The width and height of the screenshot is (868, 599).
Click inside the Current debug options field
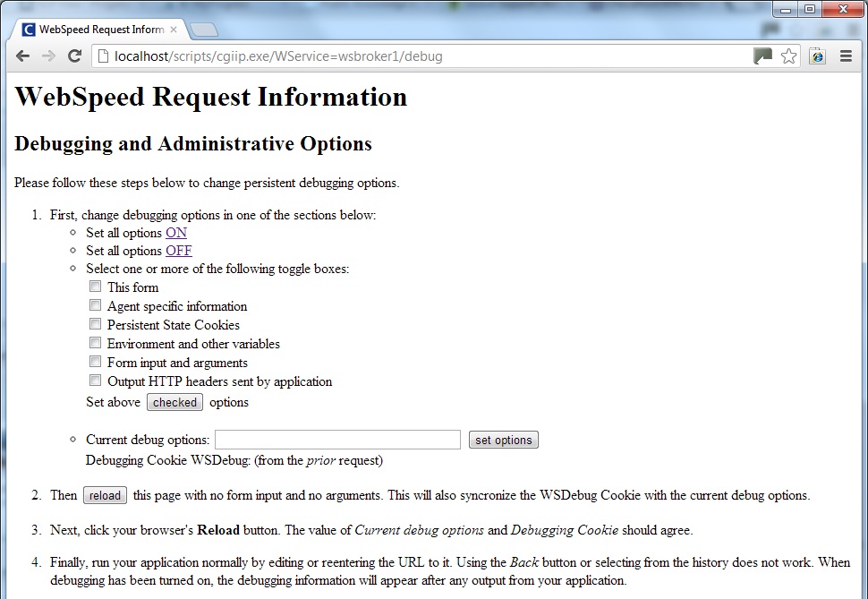(337, 440)
